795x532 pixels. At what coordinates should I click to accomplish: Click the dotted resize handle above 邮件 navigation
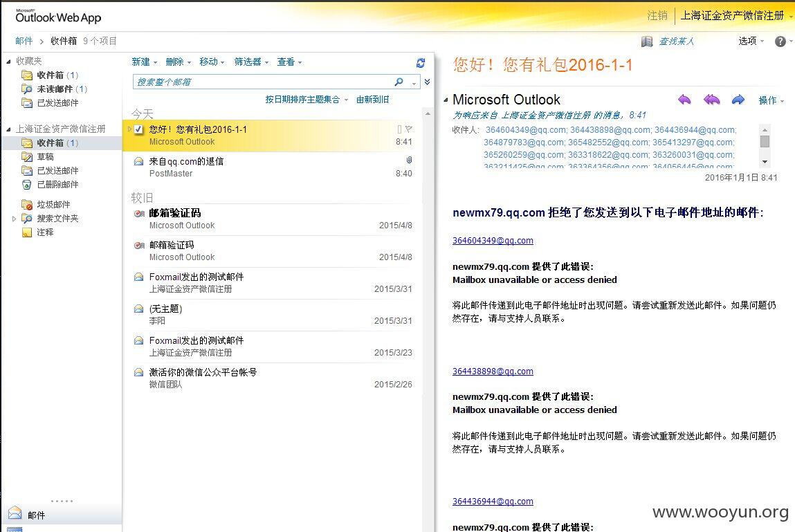pos(62,501)
